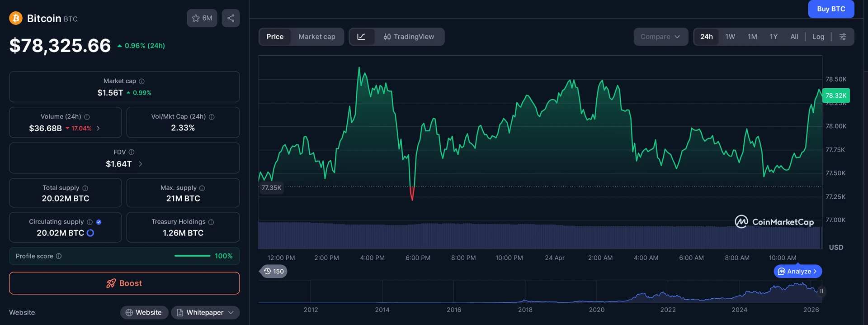868x325 pixels.
Task: Click the Volume (24h) info icon
Action: pyautogui.click(x=87, y=117)
